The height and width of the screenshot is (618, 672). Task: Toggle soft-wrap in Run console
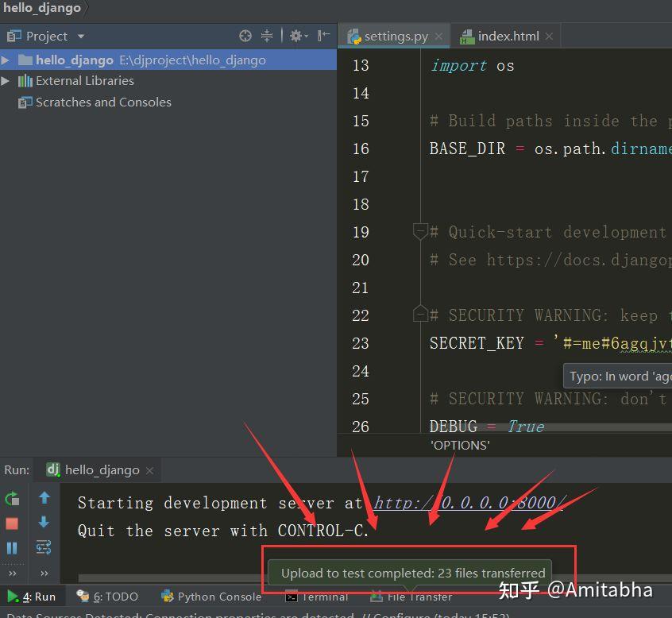(44, 547)
